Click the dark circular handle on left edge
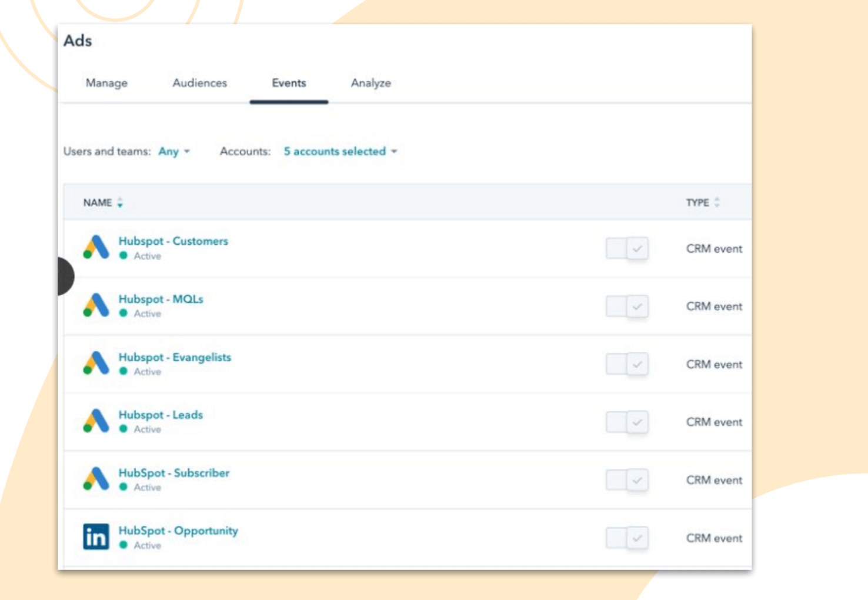868x600 pixels. (x=65, y=276)
